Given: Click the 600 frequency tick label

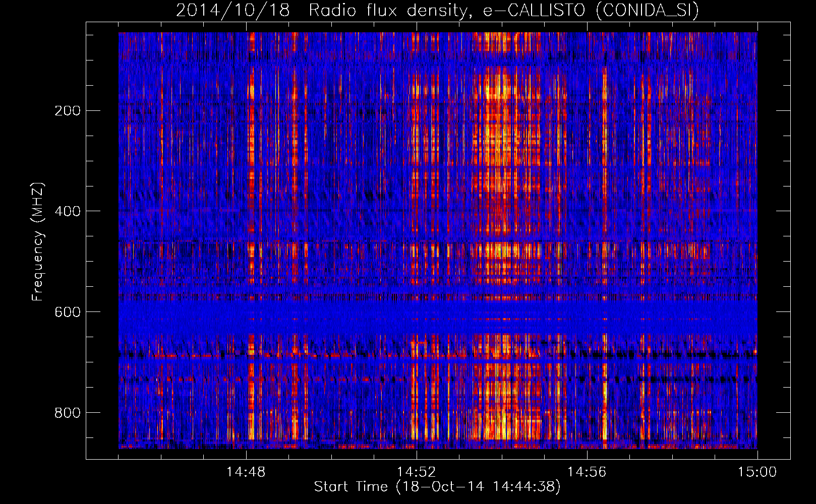Looking at the screenshot, I should click(x=68, y=312).
